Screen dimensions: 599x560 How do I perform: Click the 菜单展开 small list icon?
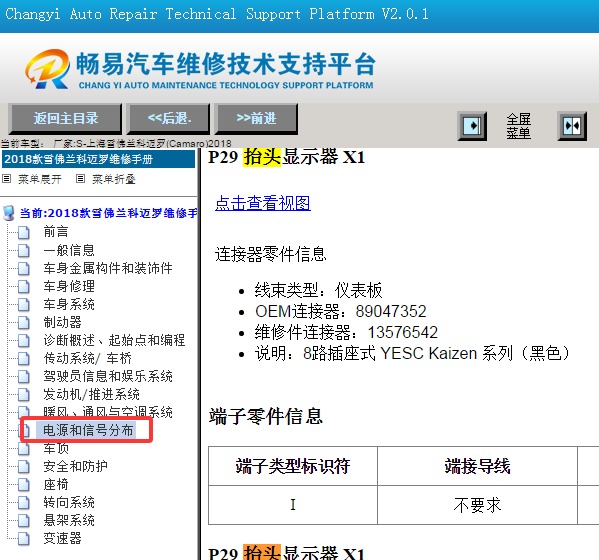(x=7, y=178)
